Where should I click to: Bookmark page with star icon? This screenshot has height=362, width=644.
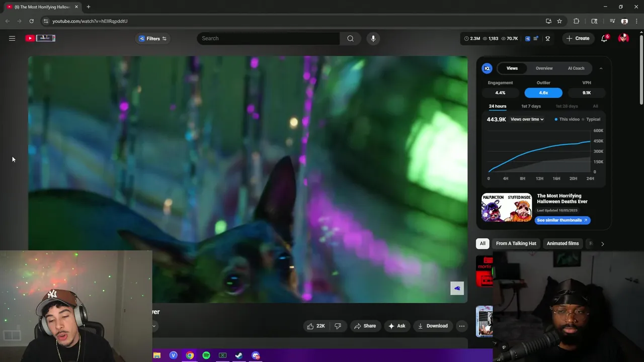coord(559,21)
